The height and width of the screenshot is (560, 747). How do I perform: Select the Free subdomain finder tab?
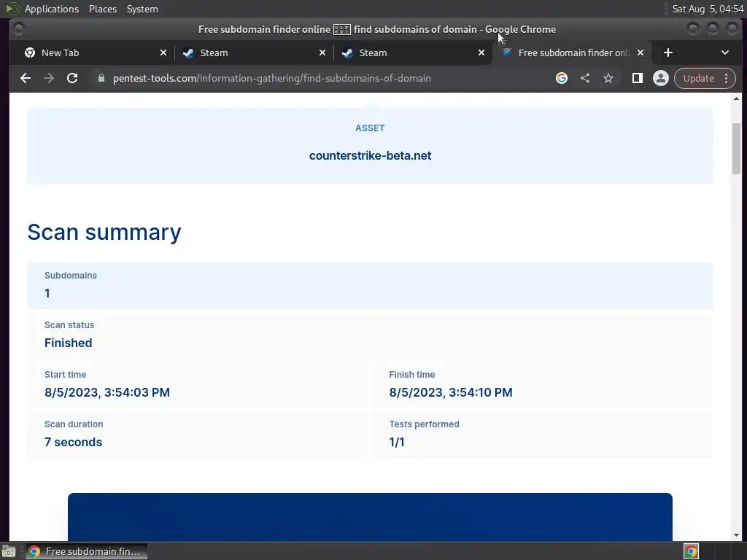coord(572,52)
